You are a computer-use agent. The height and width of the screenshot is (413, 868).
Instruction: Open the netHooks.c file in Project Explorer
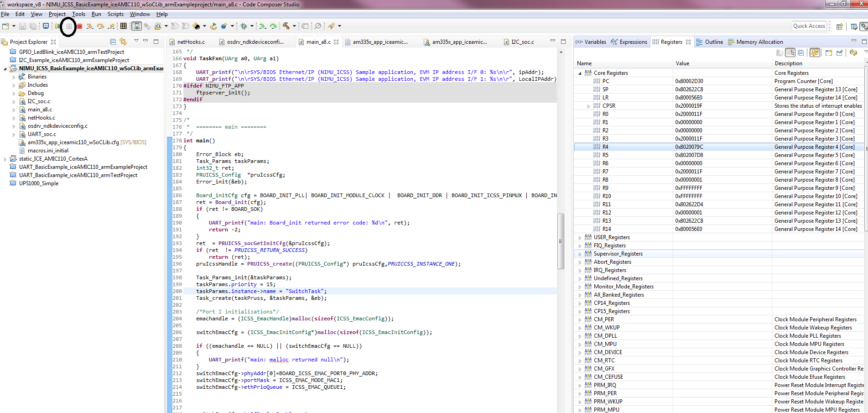41,118
